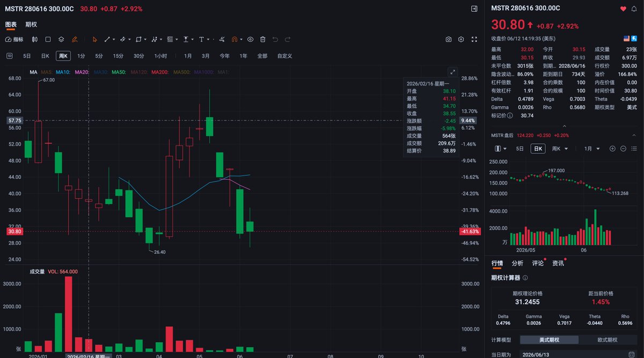This screenshot has height=358, width=644.
Task: Zoom in on the MSTR mini chart
Action: tap(612, 149)
